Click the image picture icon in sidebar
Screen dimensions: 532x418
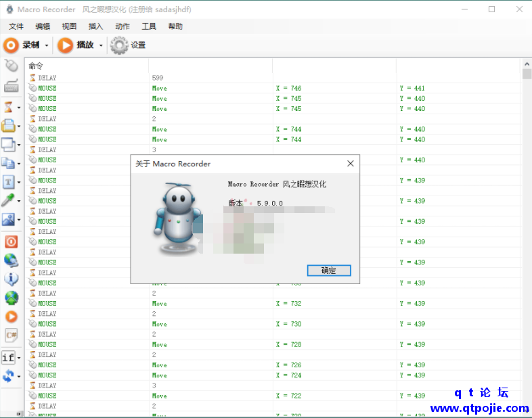click(8, 219)
